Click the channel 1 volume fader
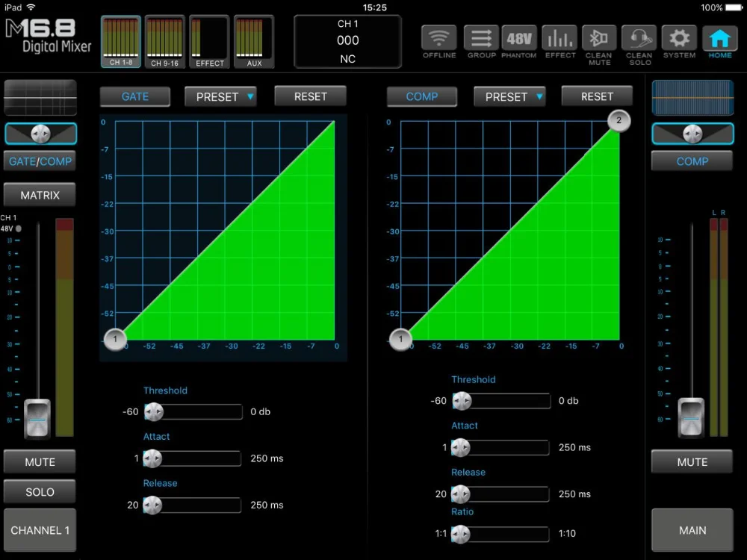Viewport: 747px width, 560px height. click(x=37, y=419)
